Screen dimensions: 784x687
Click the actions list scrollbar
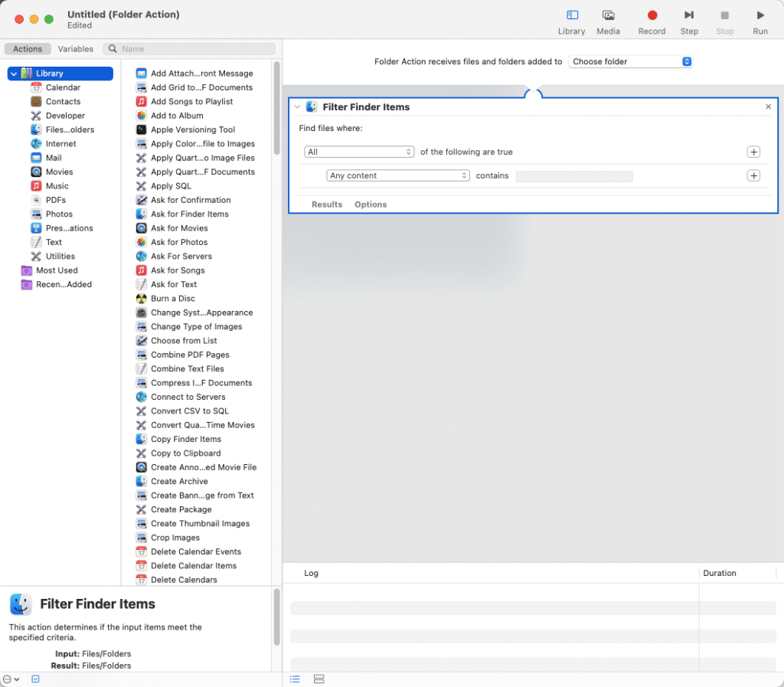click(x=276, y=107)
